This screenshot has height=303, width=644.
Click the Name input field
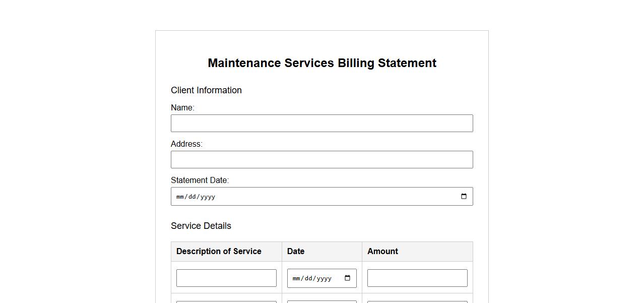tap(321, 124)
